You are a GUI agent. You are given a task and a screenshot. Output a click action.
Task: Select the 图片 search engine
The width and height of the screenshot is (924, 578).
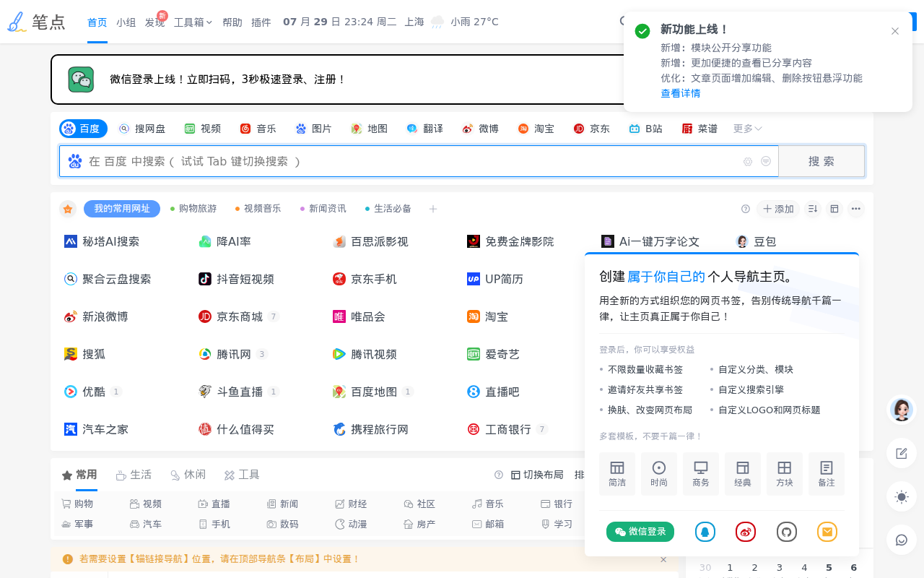tap(314, 129)
